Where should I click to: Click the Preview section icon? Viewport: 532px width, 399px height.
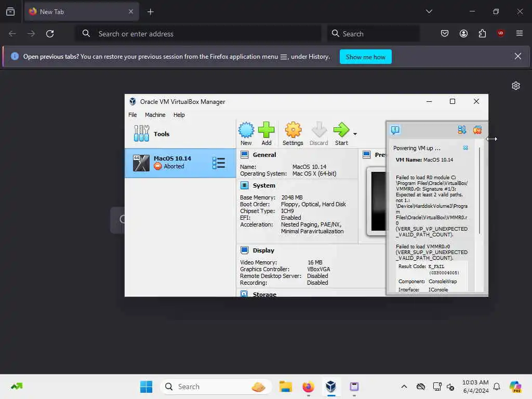(366, 155)
